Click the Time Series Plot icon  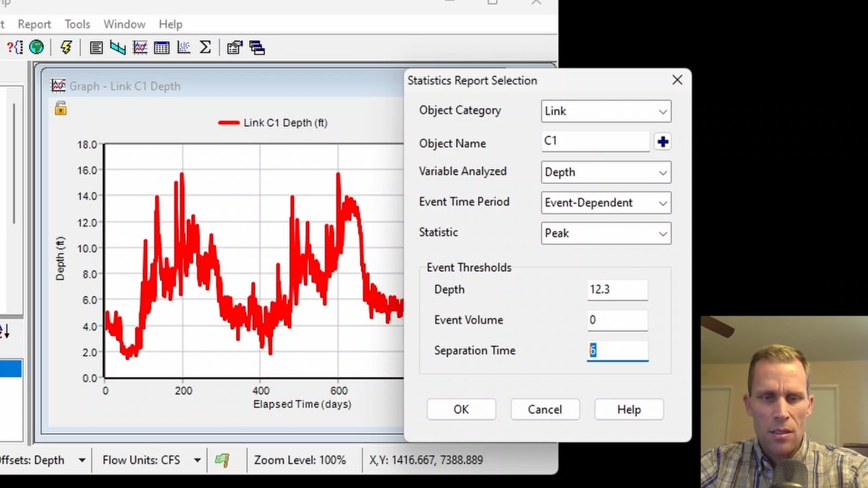click(140, 48)
